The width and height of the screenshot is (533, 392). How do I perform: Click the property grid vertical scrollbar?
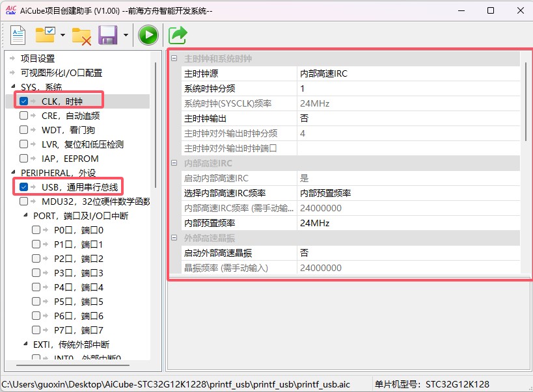(526, 101)
